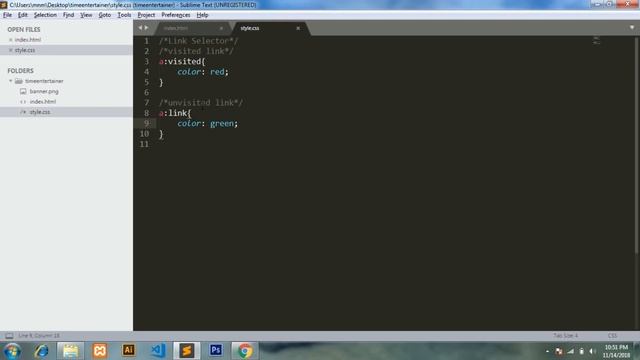The height and width of the screenshot is (360, 640).
Task: Place the cursor at color: green on line 9
Action: coord(207,123)
